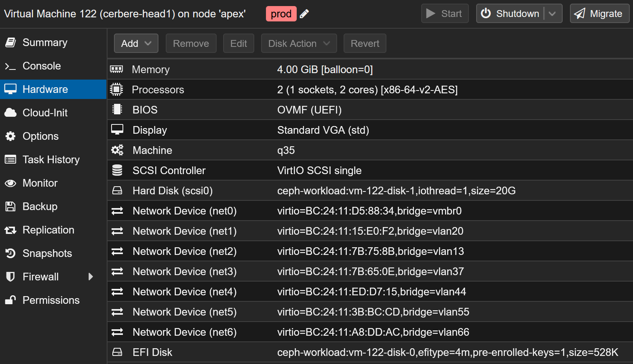The width and height of the screenshot is (633, 364).
Task: Click the Machine gears icon
Action: click(x=117, y=150)
